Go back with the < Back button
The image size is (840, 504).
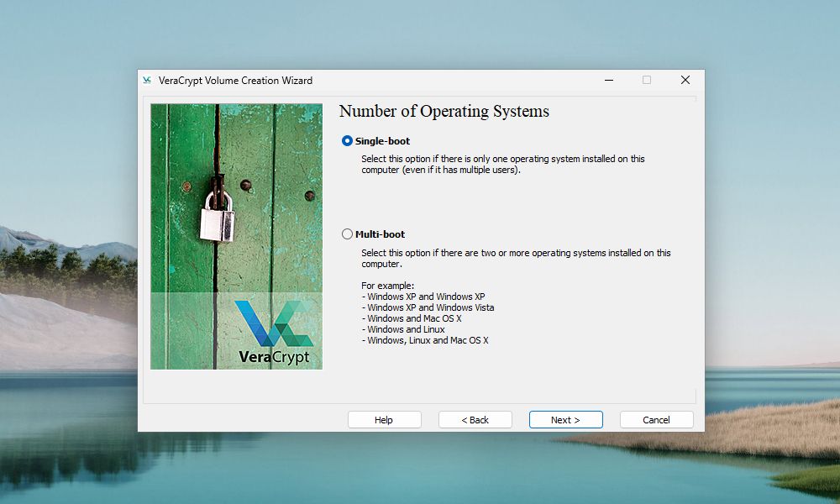tap(475, 420)
